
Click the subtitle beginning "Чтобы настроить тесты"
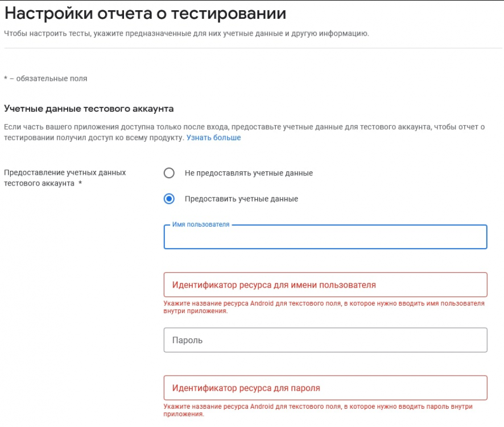(x=187, y=34)
